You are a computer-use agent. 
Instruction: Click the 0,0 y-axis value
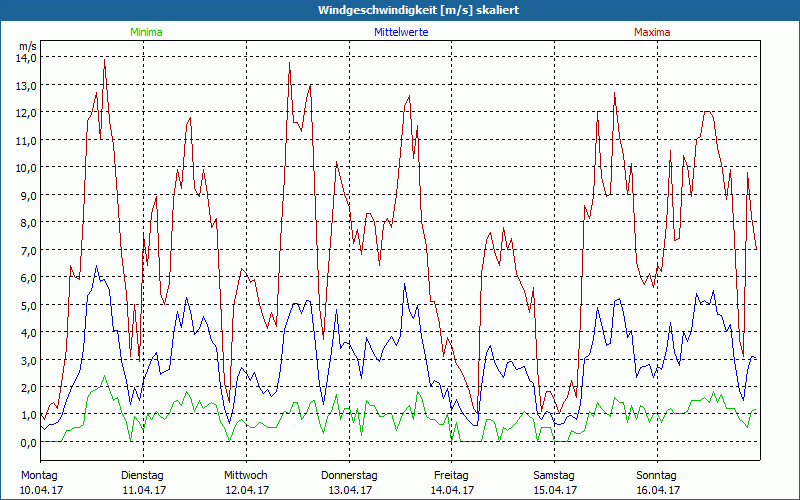[28, 443]
